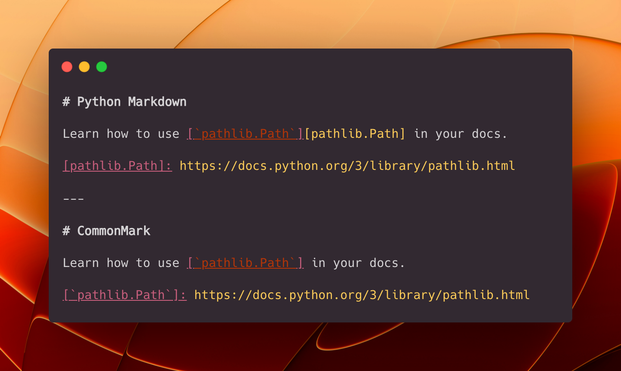Screen dimensions: 621x371
Task: Click the green maximize window dot
Action: click(x=102, y=67)
